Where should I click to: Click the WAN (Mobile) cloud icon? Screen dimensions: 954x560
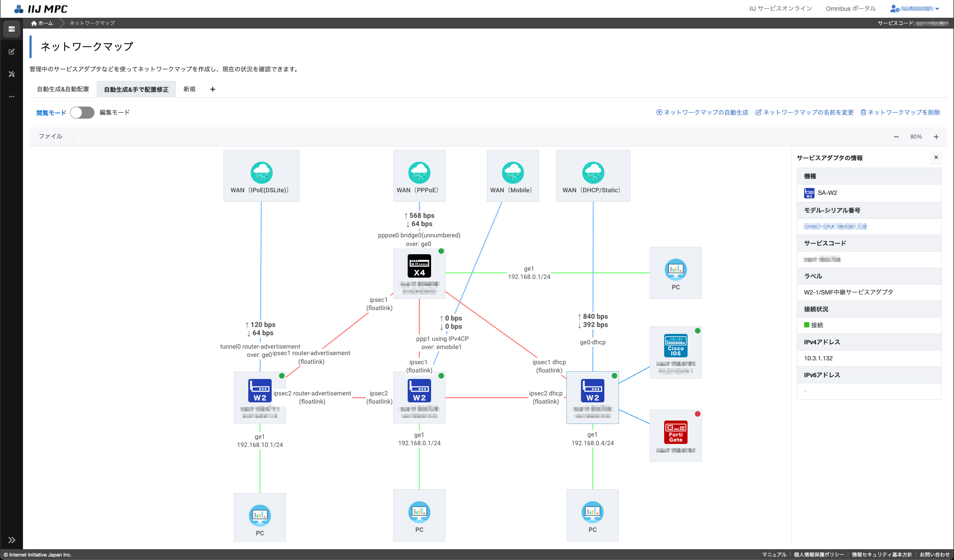(513, 173)
